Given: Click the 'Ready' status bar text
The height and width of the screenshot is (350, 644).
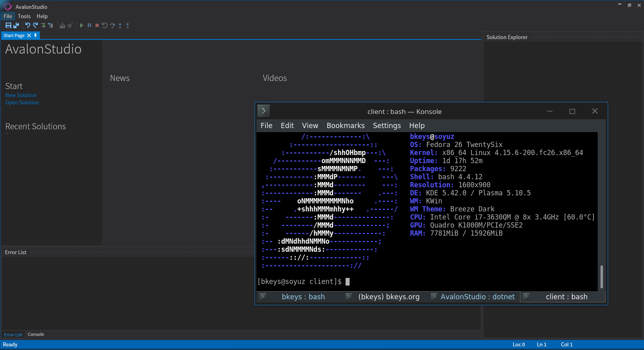Looking at the screenshot, I should coord(10,345).
